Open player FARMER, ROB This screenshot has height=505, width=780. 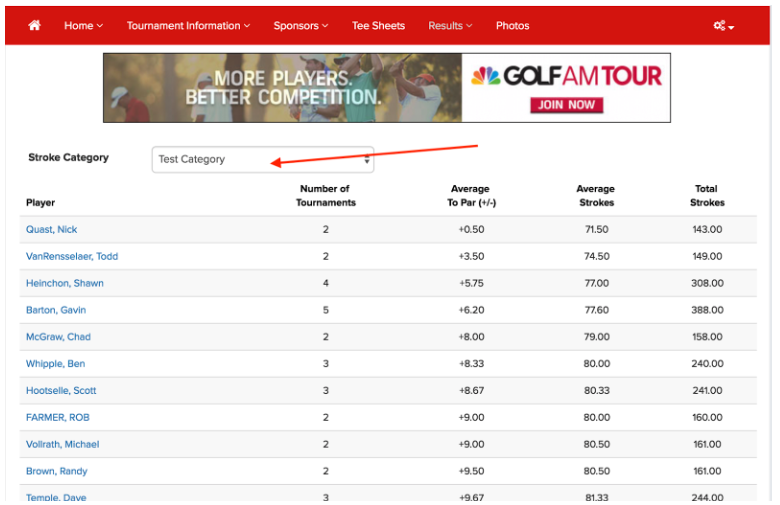coord(58,417)
